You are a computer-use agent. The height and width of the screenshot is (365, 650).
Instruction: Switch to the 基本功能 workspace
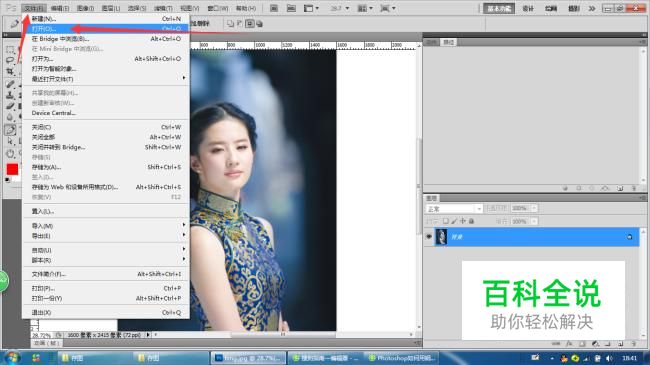pyautogui.click(x=499, y=8)
